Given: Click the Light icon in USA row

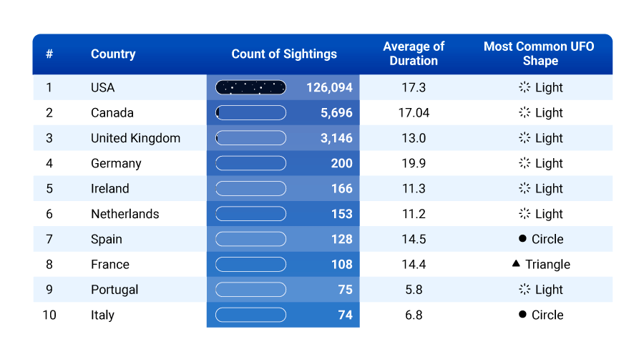Looking at the screenshot, I should (x=525, y=87).
